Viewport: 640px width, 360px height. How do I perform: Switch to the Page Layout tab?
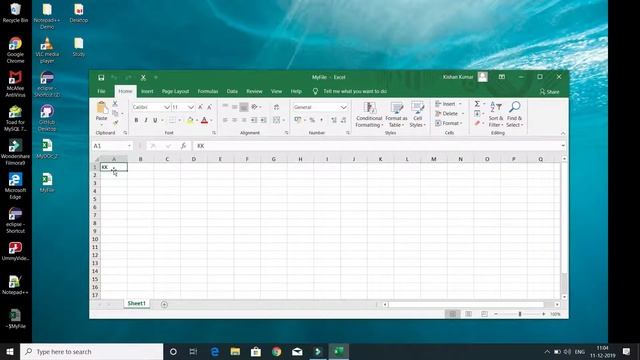click(175, 91)
